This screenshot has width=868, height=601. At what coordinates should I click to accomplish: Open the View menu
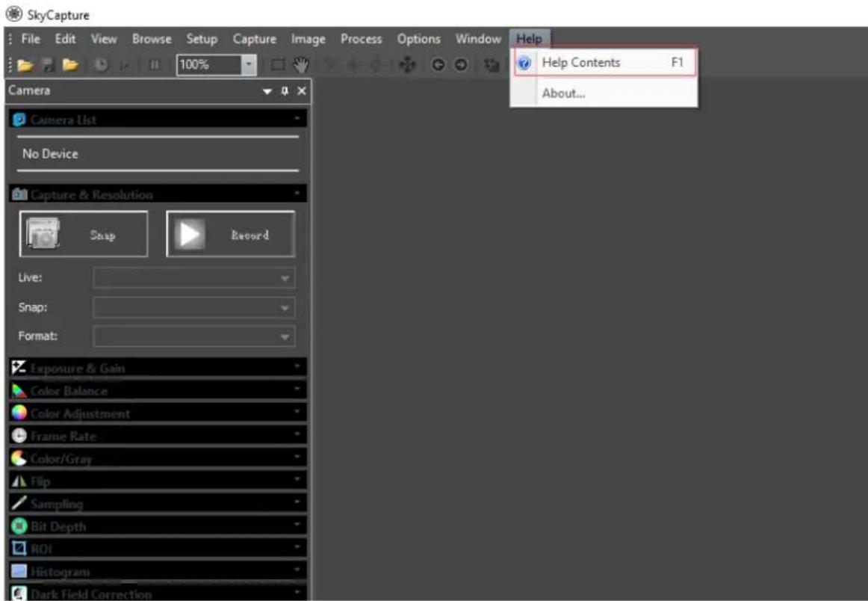[x=104, y=40]
